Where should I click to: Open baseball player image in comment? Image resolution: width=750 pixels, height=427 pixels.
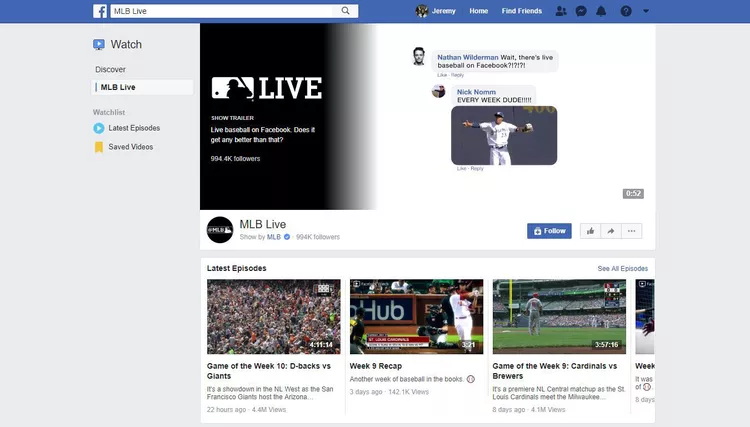(x=504, y=135)
